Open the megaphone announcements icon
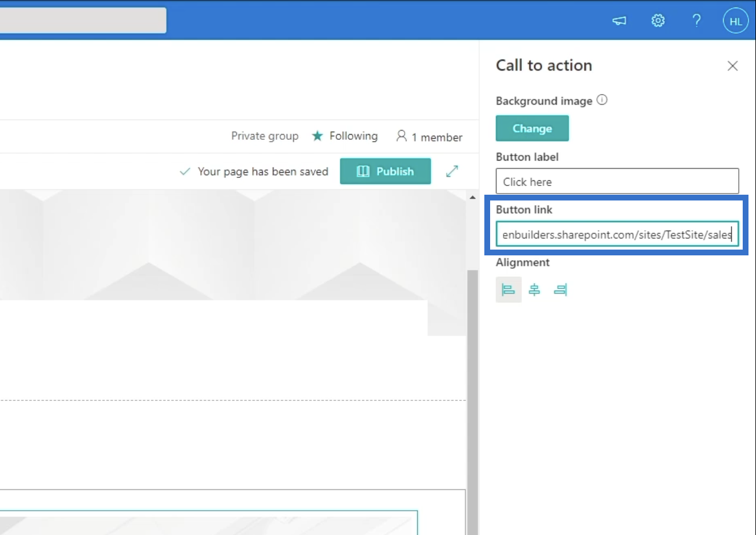756x535 pixels. [619, 21]
